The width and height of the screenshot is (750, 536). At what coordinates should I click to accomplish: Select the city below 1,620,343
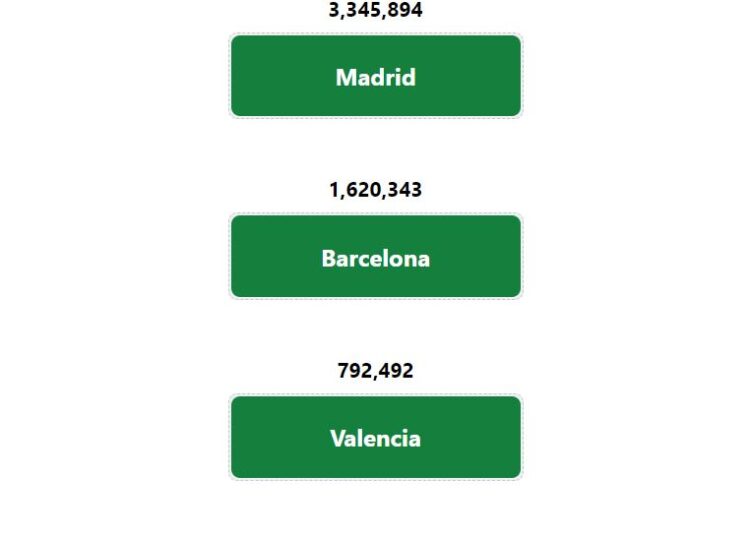coord(375,256)
